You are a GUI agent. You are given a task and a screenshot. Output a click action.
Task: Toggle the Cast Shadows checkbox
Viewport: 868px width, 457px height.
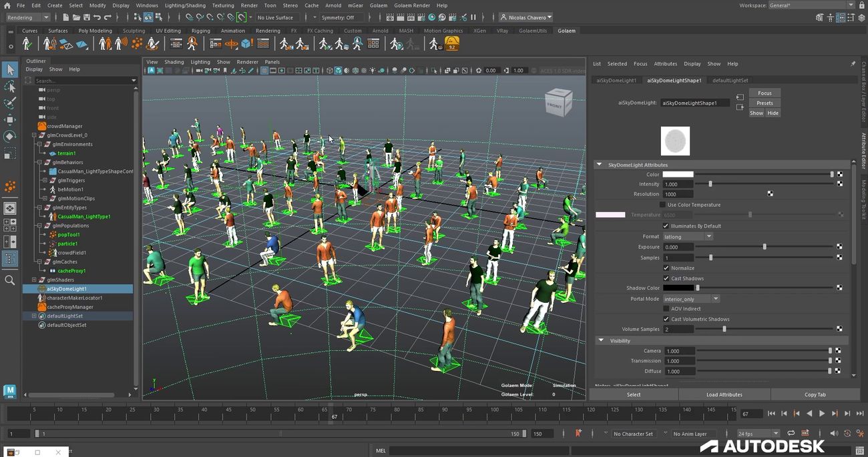[666, 278]
